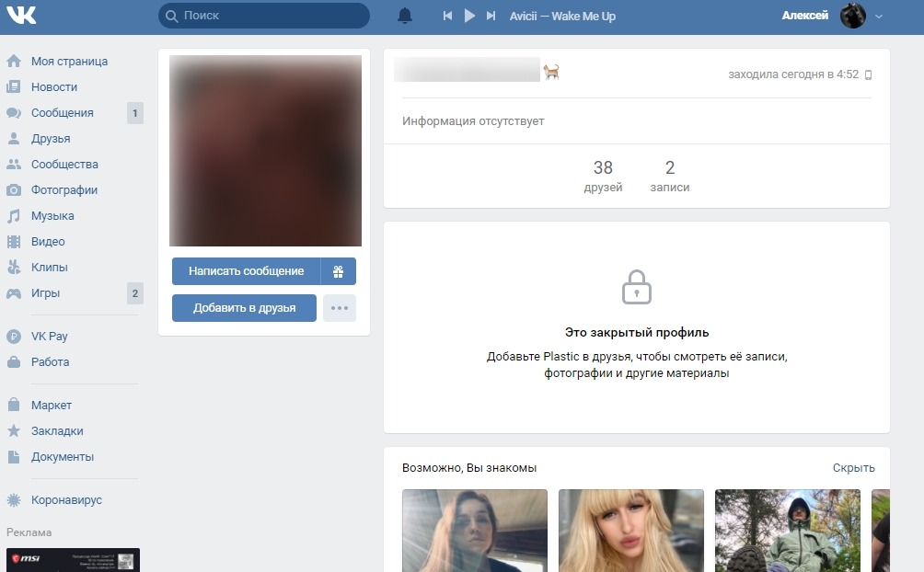Click the Поиск search field
The width and height of the screenshot is (924, 572).
264,16
